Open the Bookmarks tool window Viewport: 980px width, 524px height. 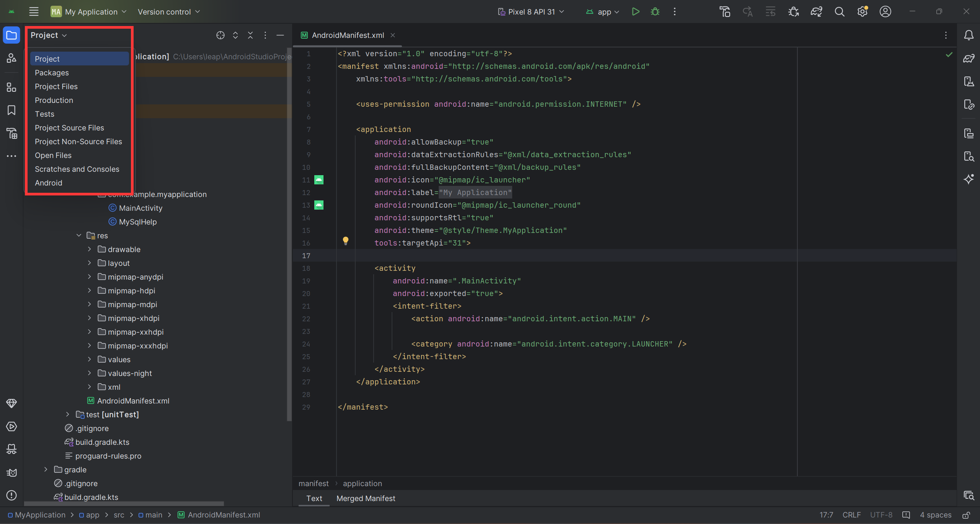tap(11, 110)
